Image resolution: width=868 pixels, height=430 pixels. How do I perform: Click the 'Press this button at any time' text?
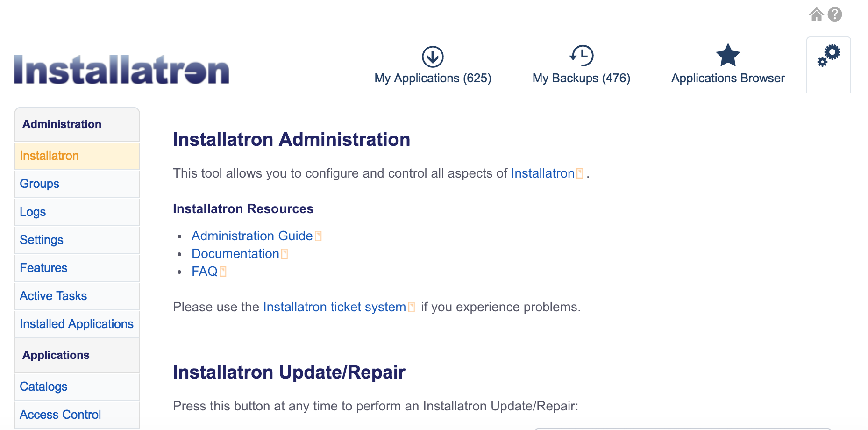[376, 406]
